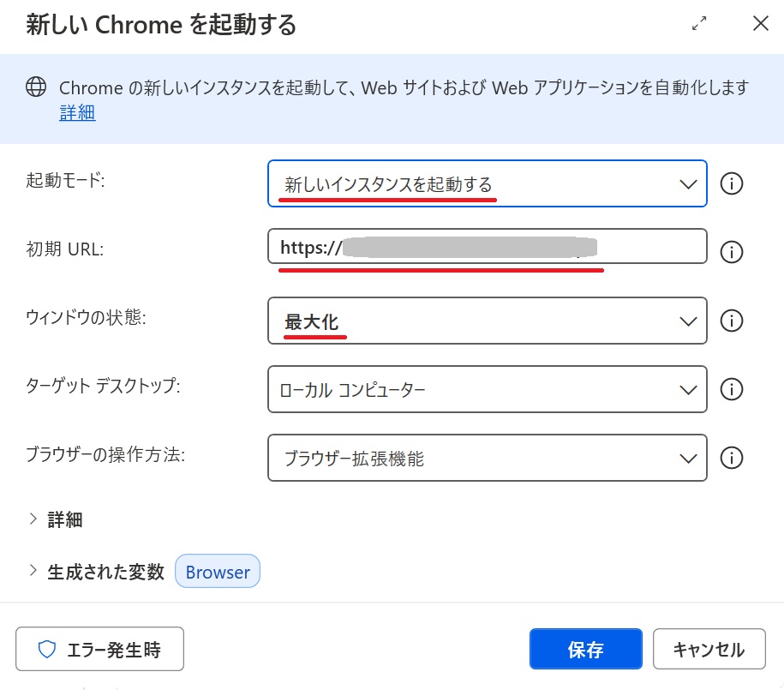The image size is (784, 690).
Task: Click shield icon on エラー発生時 button
Action: point(47,650)
